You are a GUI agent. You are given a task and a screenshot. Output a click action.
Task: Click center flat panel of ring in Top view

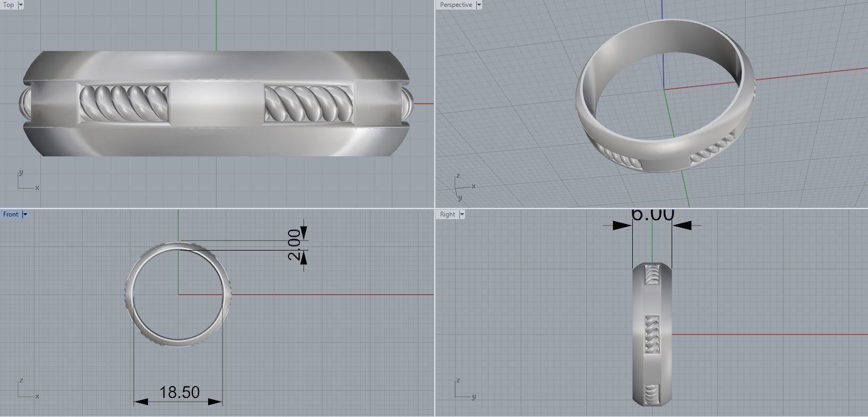click(x=216, y=104)
